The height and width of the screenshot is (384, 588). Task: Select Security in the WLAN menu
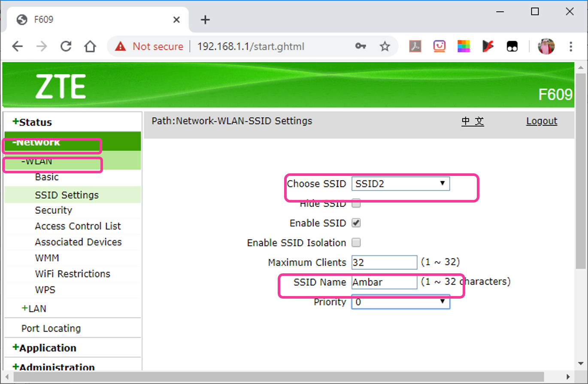tap(53, 210)
